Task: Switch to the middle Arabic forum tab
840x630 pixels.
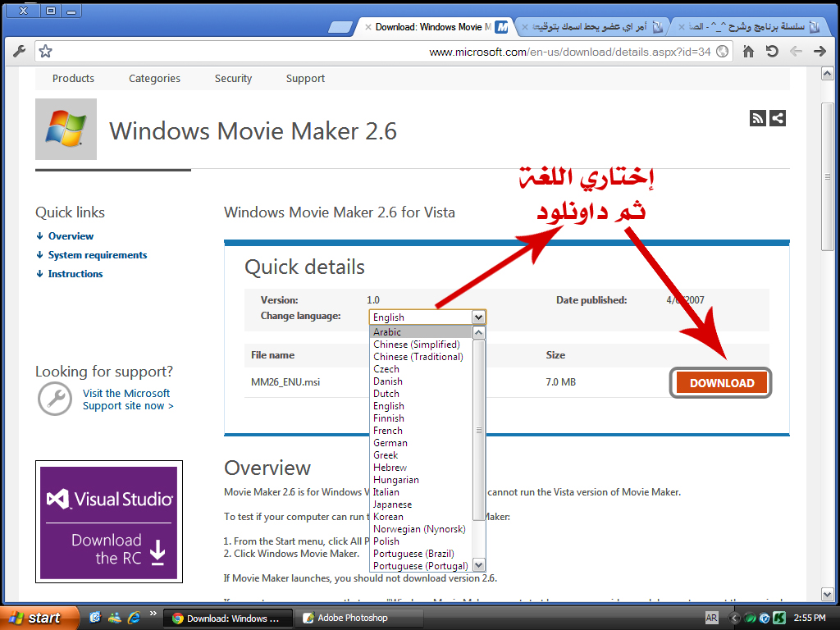Action: [591, 27]
